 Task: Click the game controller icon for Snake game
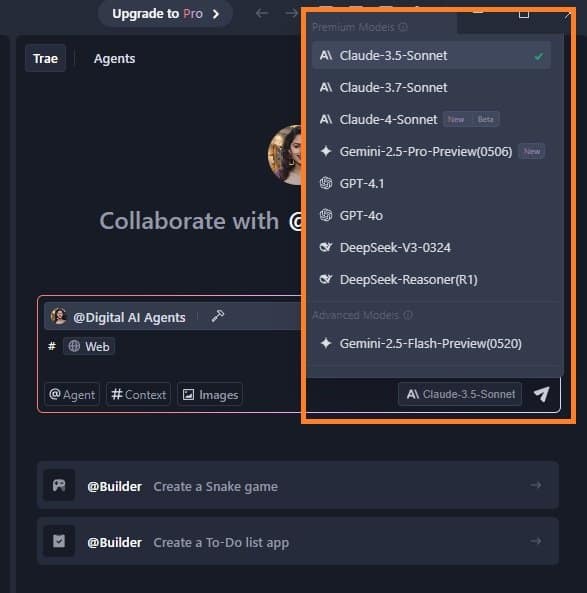[x=59, y=485]
